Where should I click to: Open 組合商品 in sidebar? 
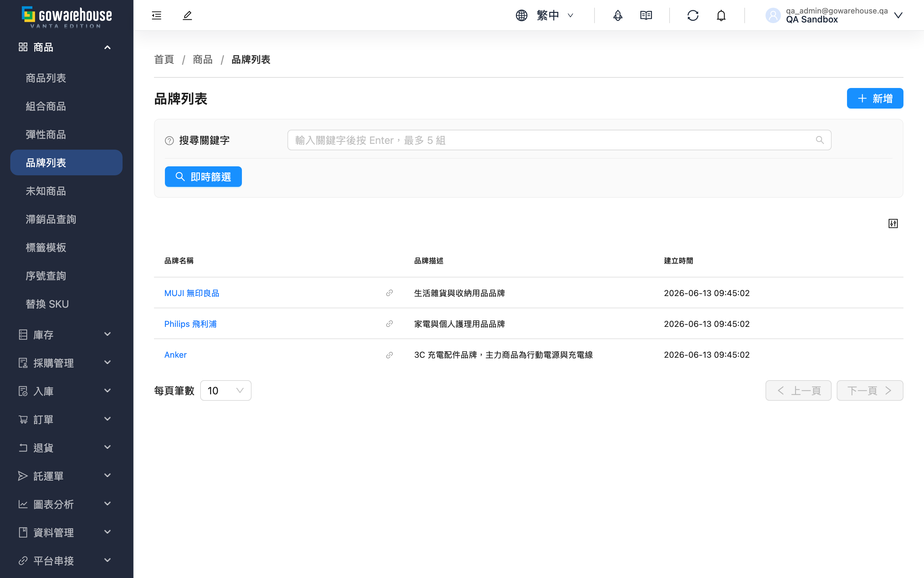(x=66, y=106)
